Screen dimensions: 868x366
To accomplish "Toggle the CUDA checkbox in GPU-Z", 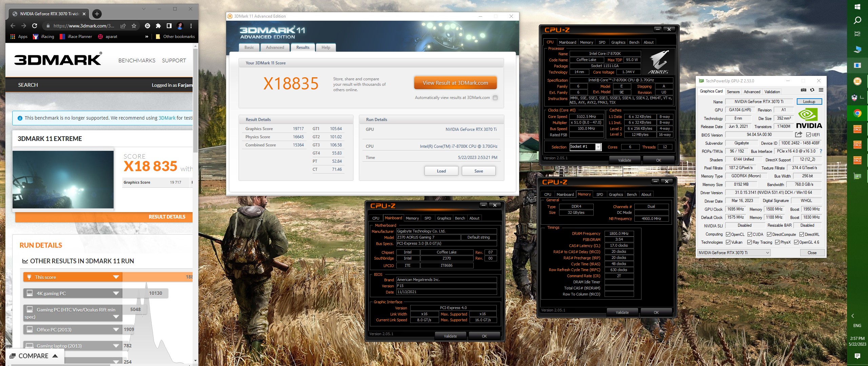I will 750,234.
